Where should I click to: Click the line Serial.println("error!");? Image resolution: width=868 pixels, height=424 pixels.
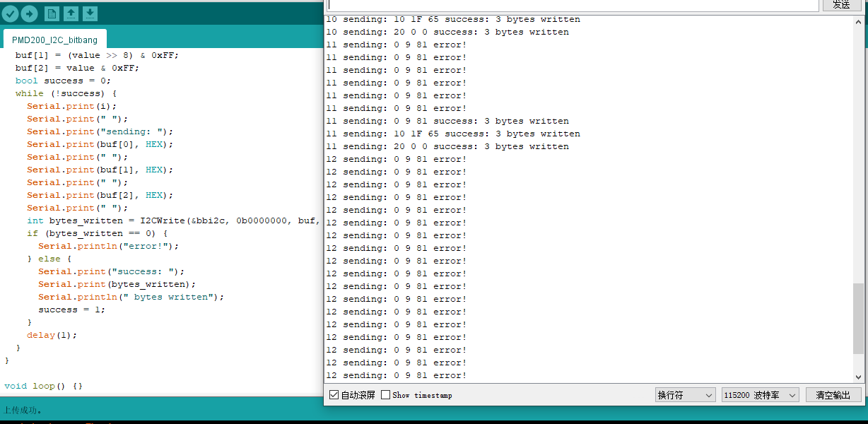108,246
